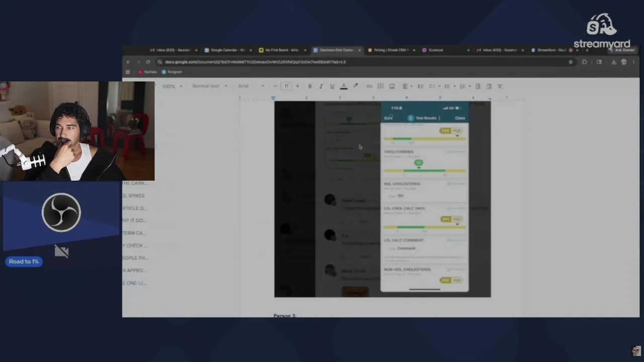Switch to the My First Board Miro tab

(x=282, y=50)
